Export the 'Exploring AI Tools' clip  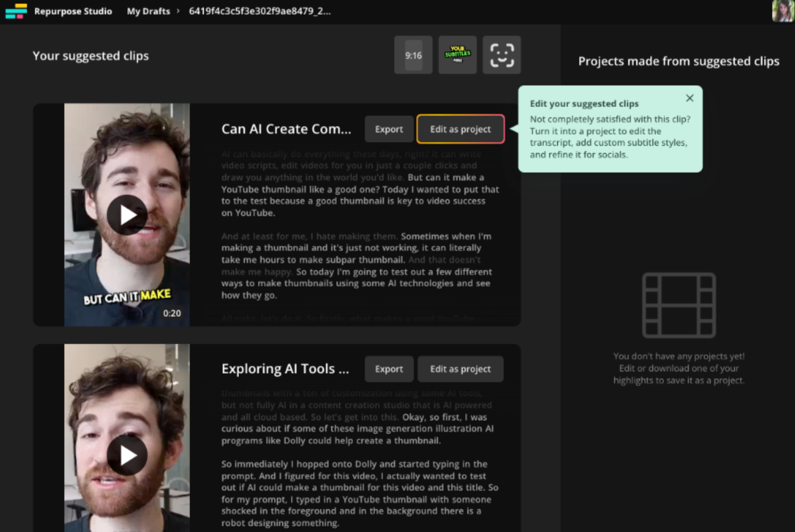click(x=389, y=369)
